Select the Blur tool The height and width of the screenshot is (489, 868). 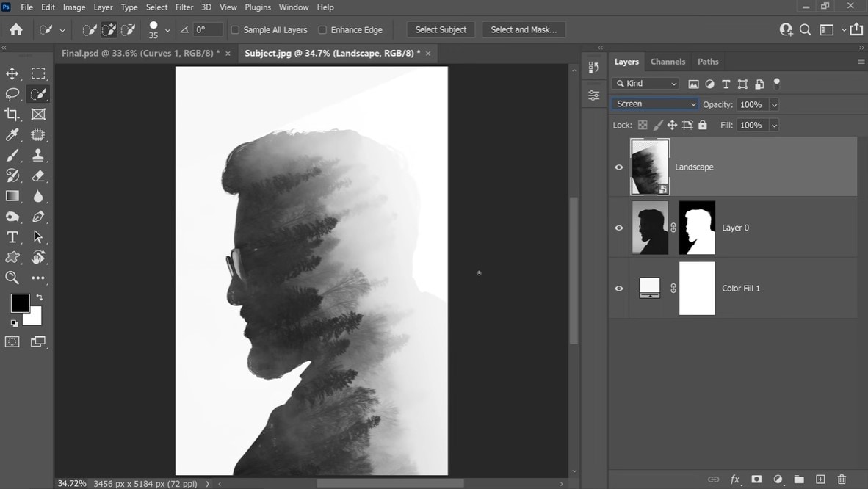point(38,197)
